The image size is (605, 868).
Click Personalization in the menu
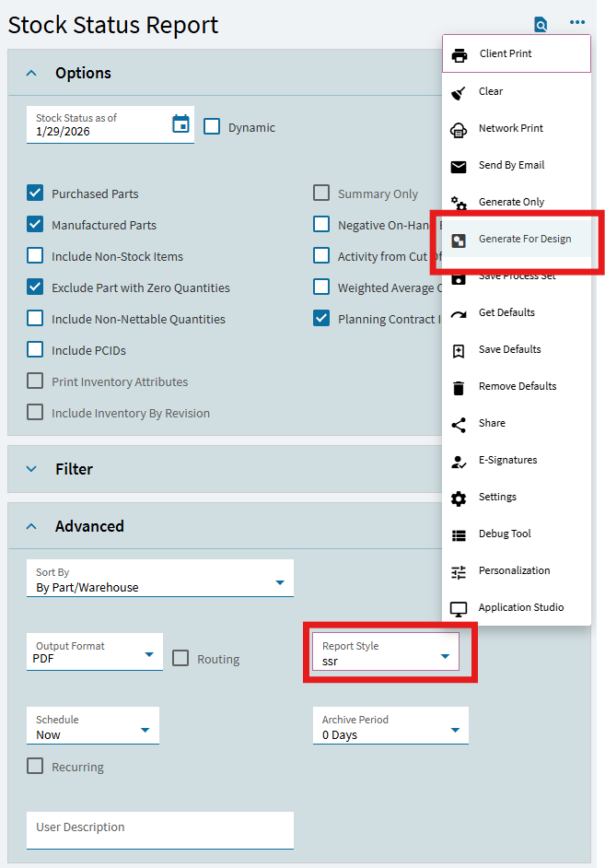(514, 571)
